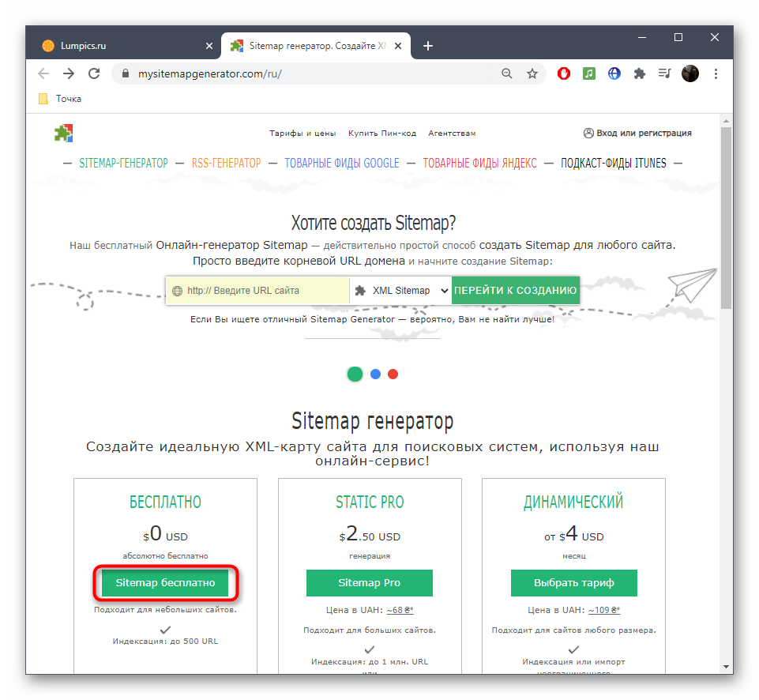The height and width of the screenshot is (700, 759).
Task: Bookmark this page with the star icon
Action: [532, 73]
